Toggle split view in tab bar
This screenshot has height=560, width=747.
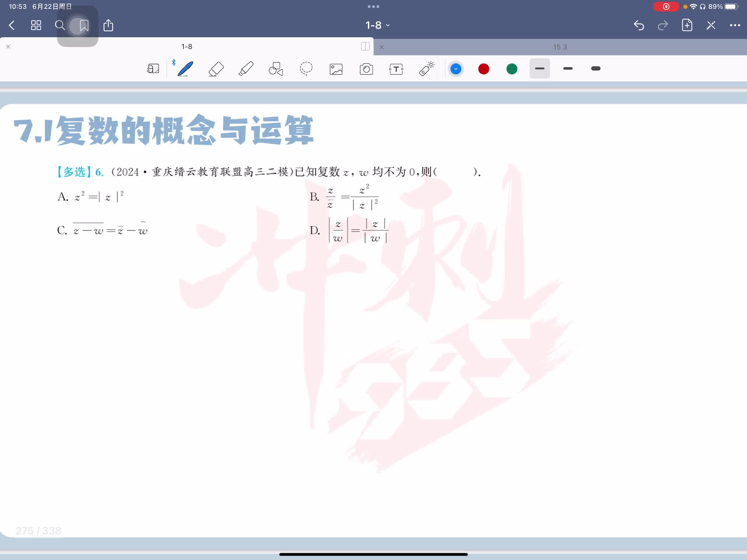[x=365, y=47]
